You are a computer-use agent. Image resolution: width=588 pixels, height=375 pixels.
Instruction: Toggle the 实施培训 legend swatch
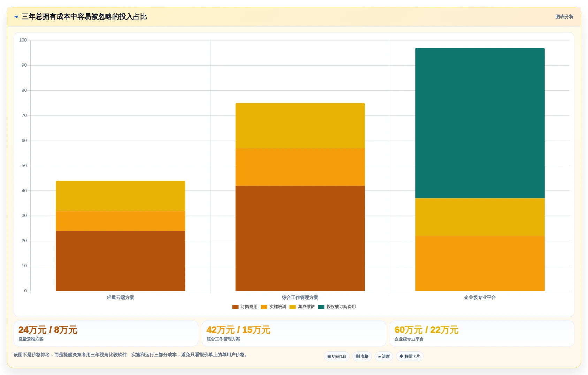click(264, 307)
